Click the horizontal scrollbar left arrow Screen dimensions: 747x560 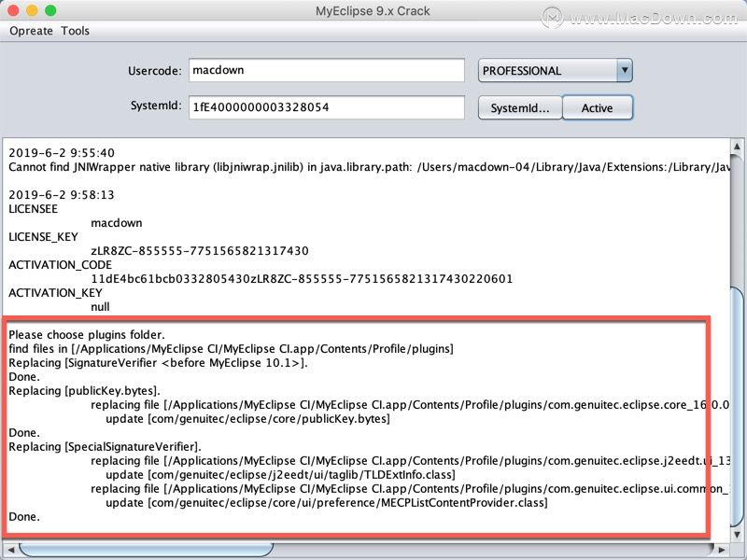pos(10,549)
